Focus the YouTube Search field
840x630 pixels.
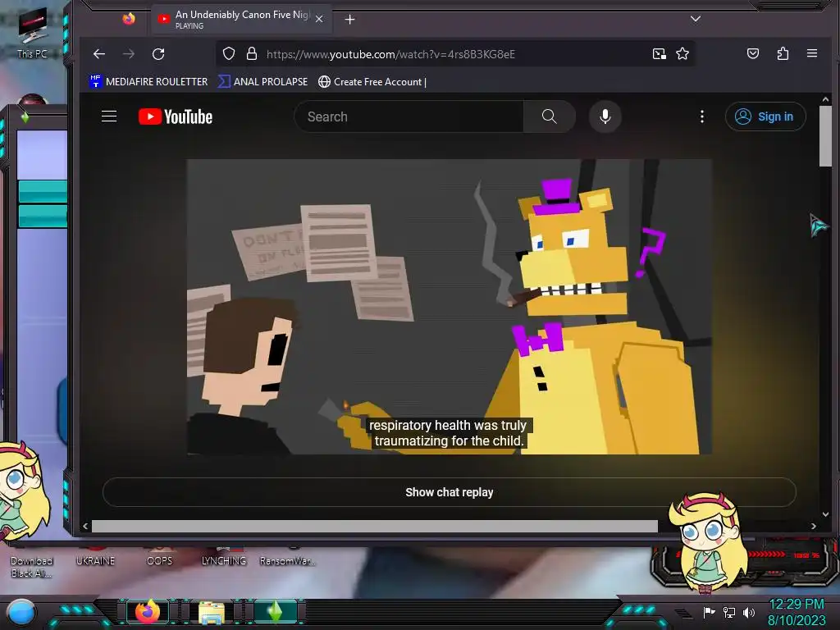pyautogui.click(x=409, y=116)
